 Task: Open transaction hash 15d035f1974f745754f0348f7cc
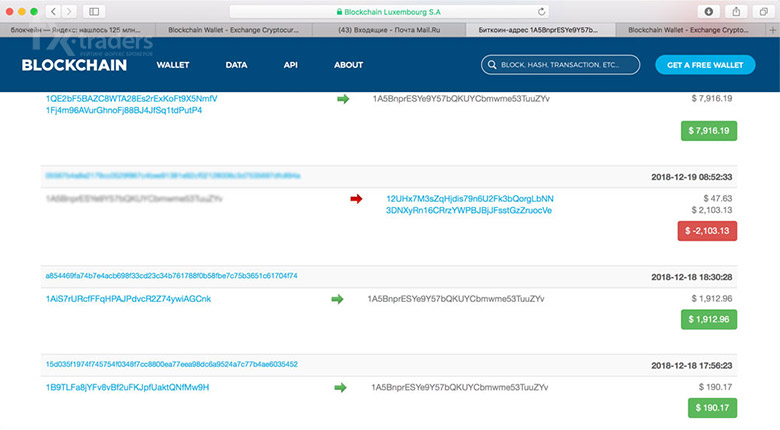point(172,364)
